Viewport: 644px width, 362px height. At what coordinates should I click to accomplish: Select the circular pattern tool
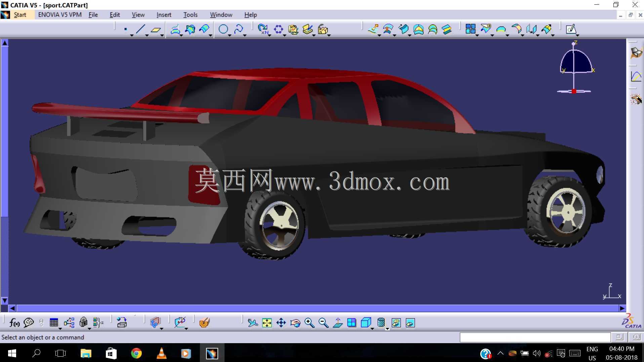[x=278, y=29]
